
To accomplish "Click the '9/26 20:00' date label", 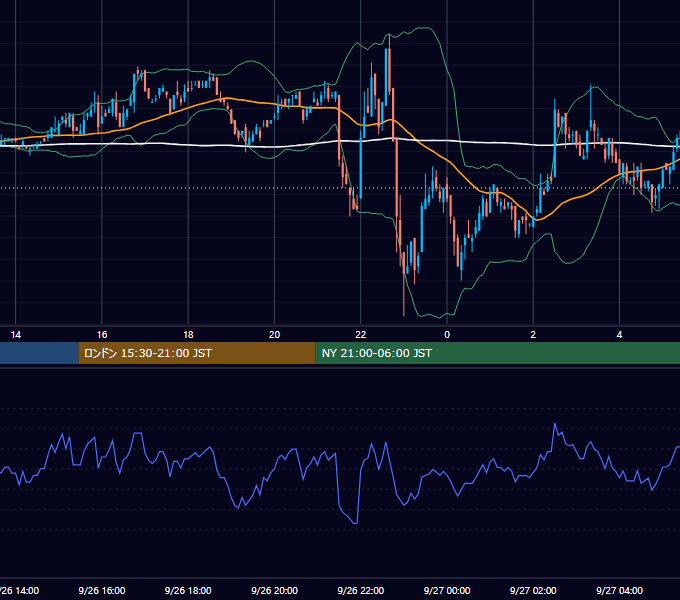I will (274, 590).
